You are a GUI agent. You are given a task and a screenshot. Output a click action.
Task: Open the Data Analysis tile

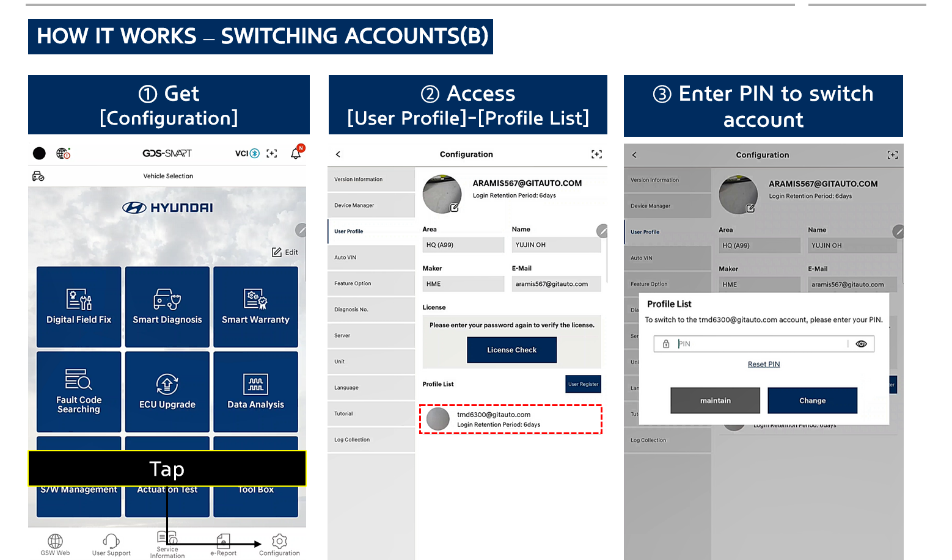pyautogui.click(x=255, y=391)
